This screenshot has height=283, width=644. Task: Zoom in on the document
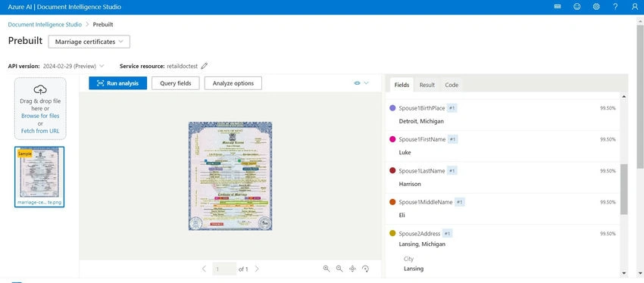pyautogui.click(x=326, y=269)
